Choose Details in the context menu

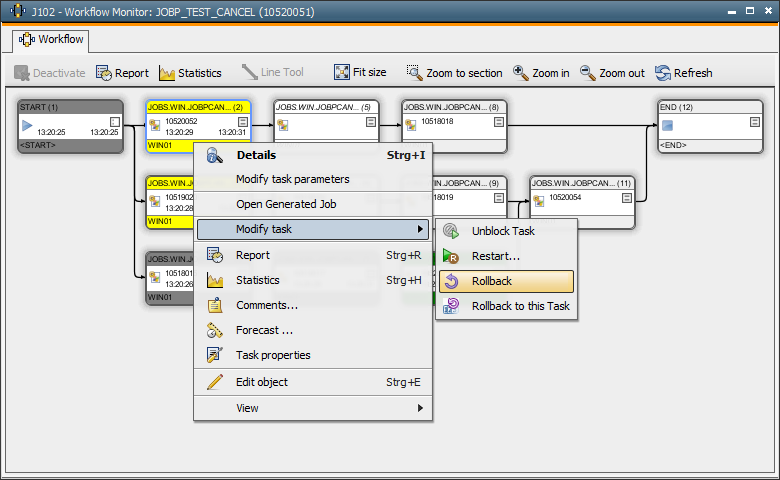point(256,155)
